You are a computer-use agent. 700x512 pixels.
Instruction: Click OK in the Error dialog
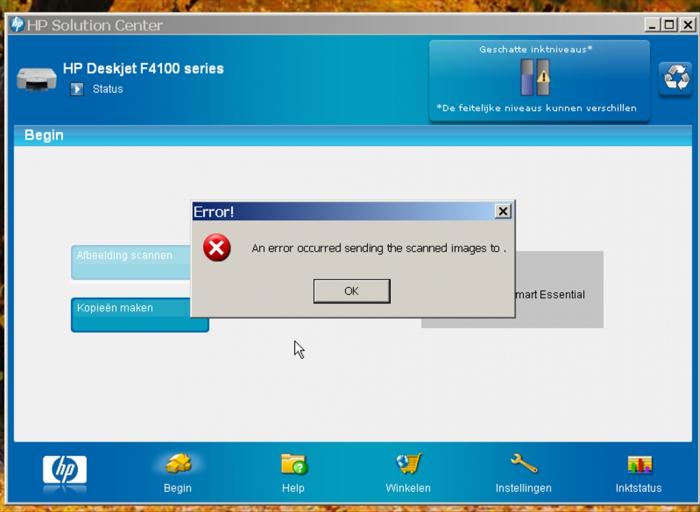(x=351, y=291)
